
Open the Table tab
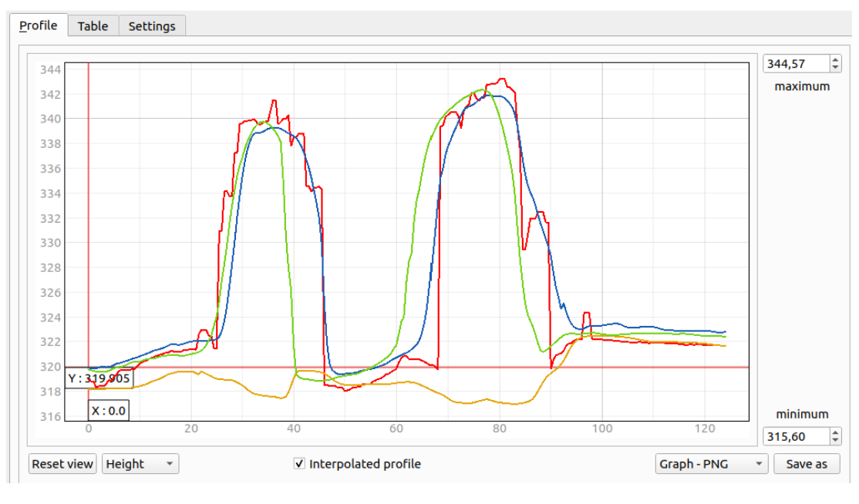pos(93,26)
